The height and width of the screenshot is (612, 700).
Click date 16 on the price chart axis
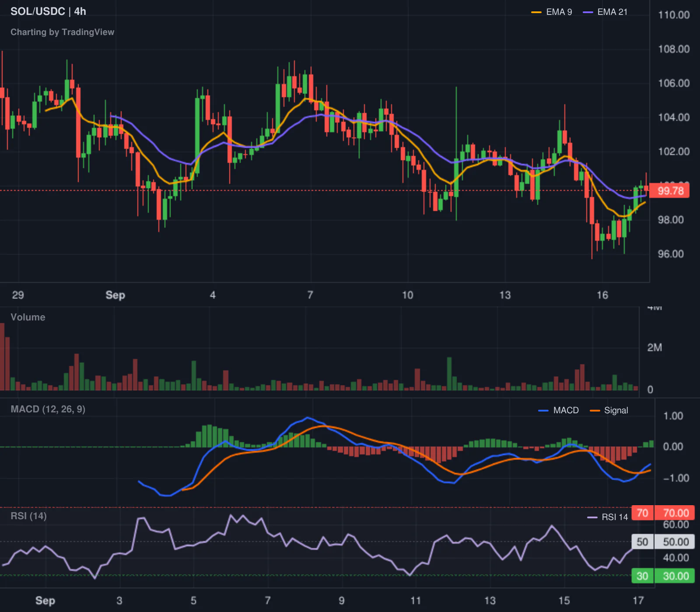click(x=602, y=295)
